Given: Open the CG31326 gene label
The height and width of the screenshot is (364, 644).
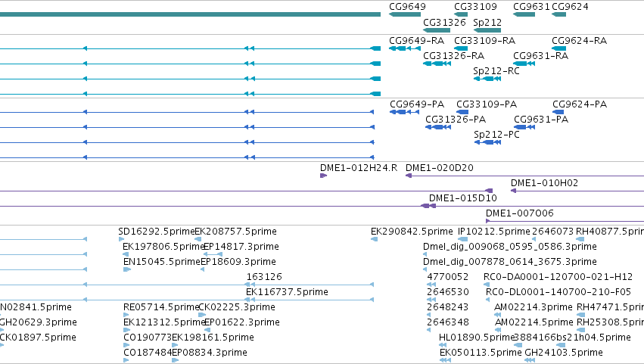Looking at the screenshot, I should tap(444, 22).
